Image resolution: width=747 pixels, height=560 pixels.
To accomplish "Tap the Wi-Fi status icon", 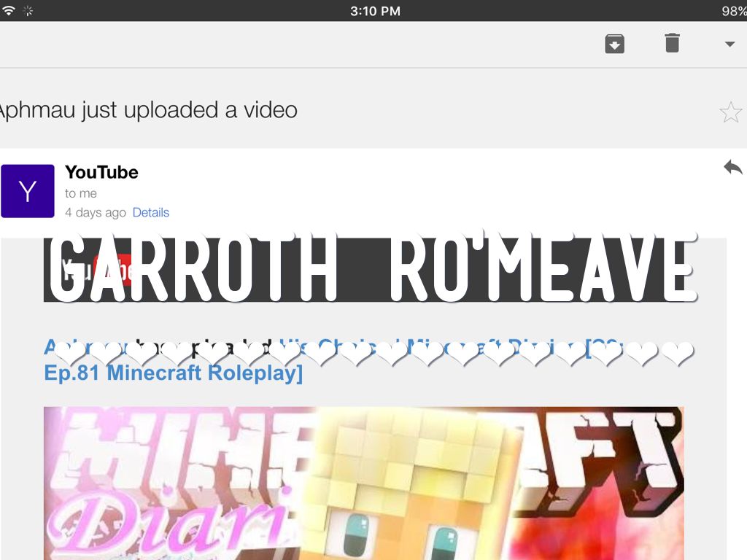I will [9, 11].
